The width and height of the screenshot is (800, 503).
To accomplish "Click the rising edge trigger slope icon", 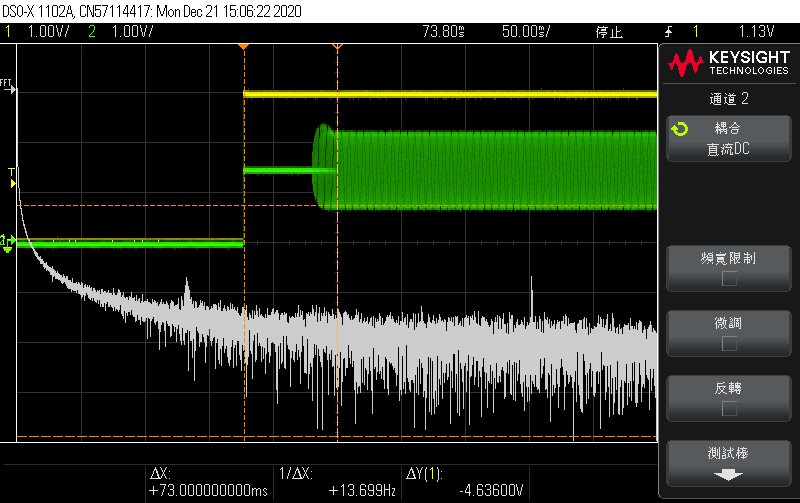I will [668, 32].
